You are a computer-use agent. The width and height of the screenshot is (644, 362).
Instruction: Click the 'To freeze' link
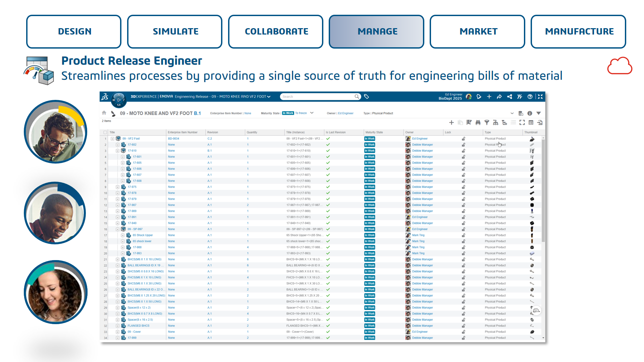click(x=301, y=113)
